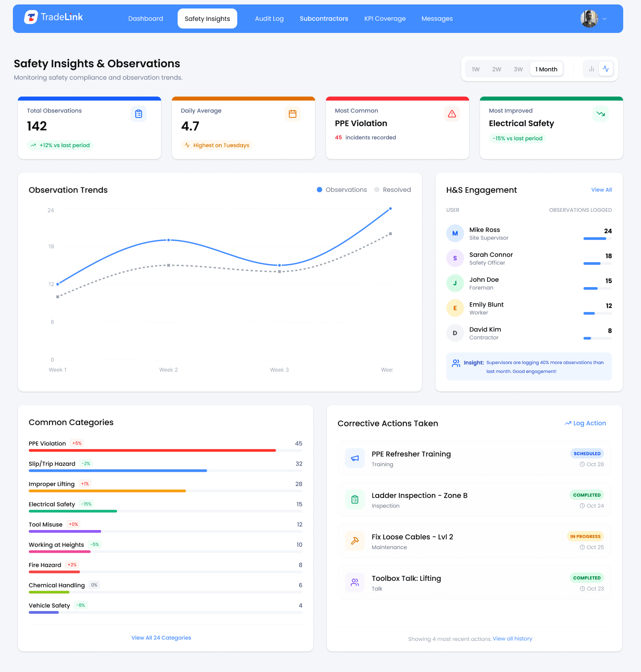Click the Log Action link
This screenshot has height=672, width=641.
pos(585,423)
